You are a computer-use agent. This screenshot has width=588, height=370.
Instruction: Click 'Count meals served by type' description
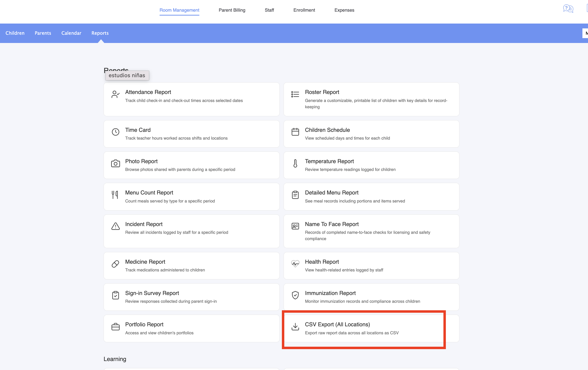tap(170, 201)
